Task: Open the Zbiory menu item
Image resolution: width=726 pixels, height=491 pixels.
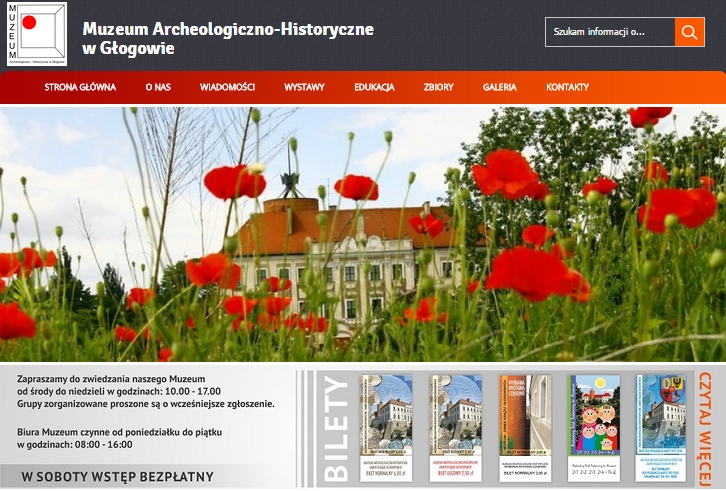Action: point(438,87)
